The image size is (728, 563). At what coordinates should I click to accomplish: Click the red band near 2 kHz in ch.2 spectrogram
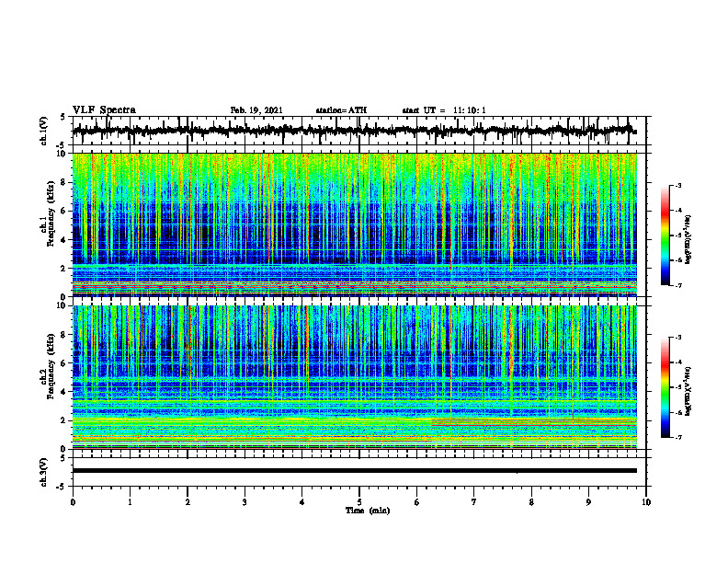click(x=534, y=421)
